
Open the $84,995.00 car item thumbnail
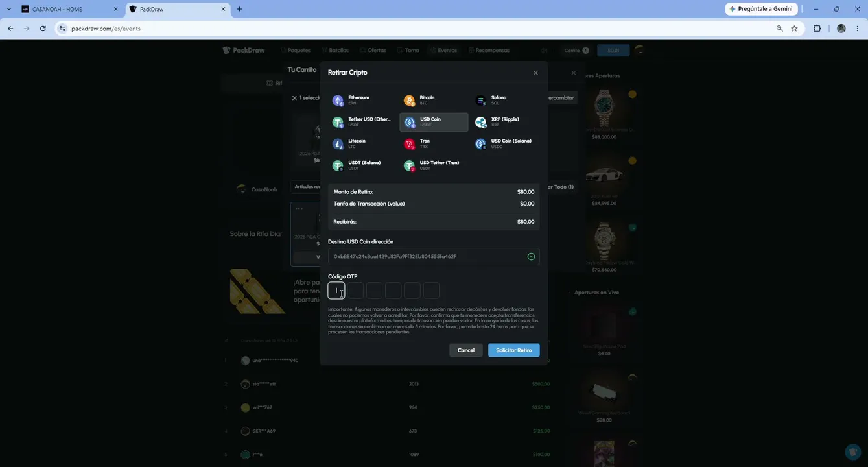[604, 175]
